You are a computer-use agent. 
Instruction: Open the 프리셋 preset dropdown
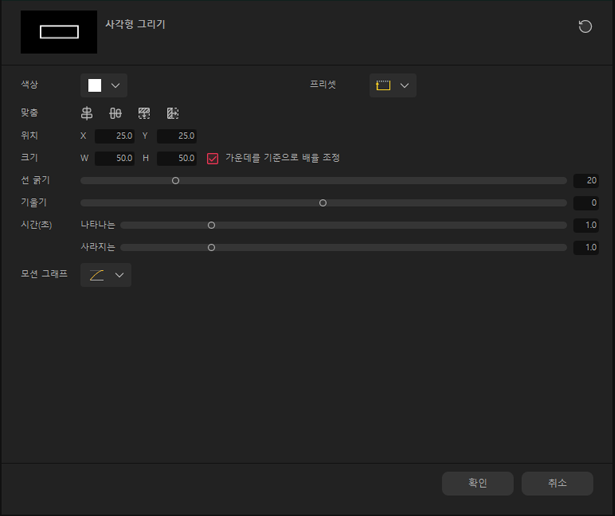(393, 85)
